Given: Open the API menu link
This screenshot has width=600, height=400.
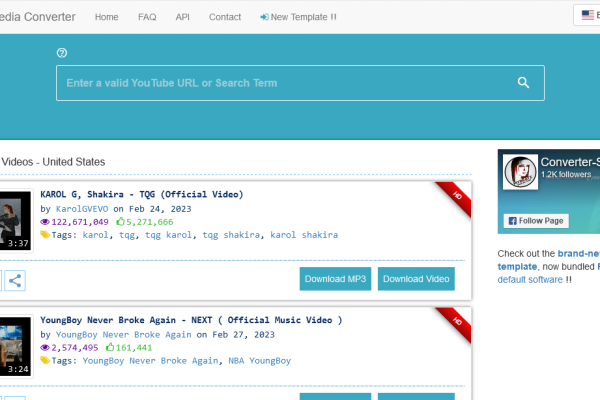Looking at the screenshot, I should (x=183, y=17).
